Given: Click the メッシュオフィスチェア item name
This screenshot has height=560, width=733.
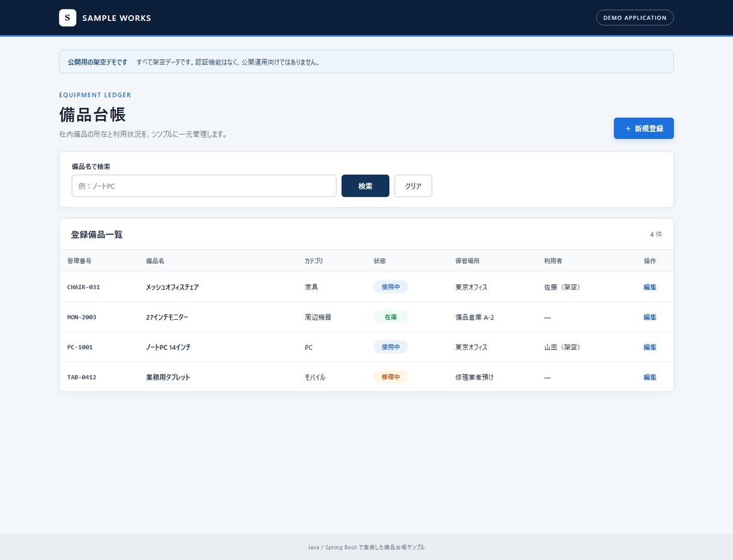Looking at the screenshot, I should (172, 287).
